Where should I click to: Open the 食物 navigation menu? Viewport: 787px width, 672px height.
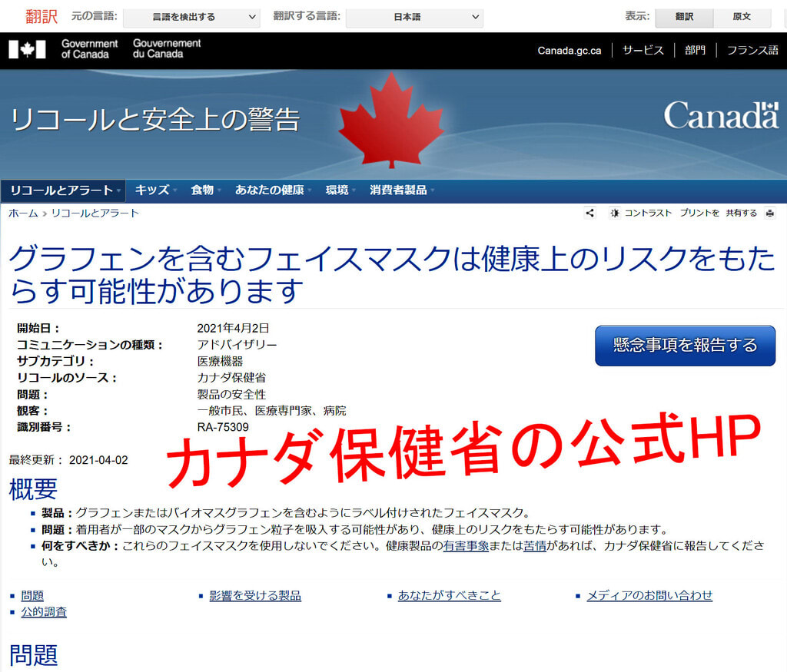(204, 190)
